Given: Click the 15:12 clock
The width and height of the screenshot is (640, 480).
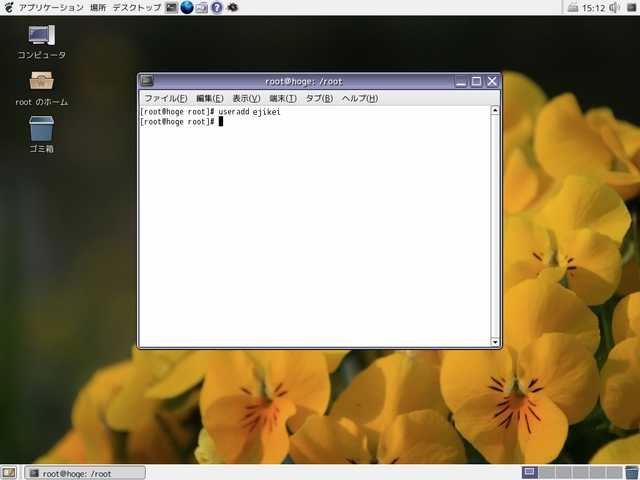Looking at the screenshot, I should [x=593, y=8].
